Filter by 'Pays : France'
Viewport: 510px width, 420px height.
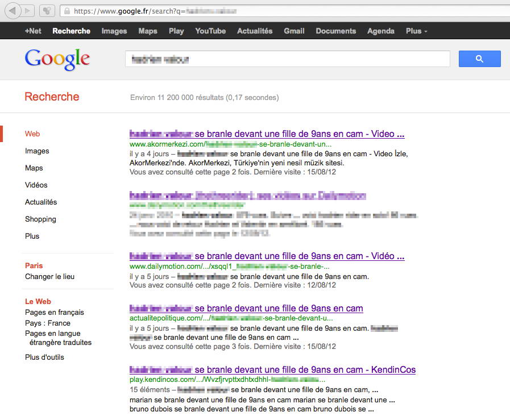click(x=48, y=323)
